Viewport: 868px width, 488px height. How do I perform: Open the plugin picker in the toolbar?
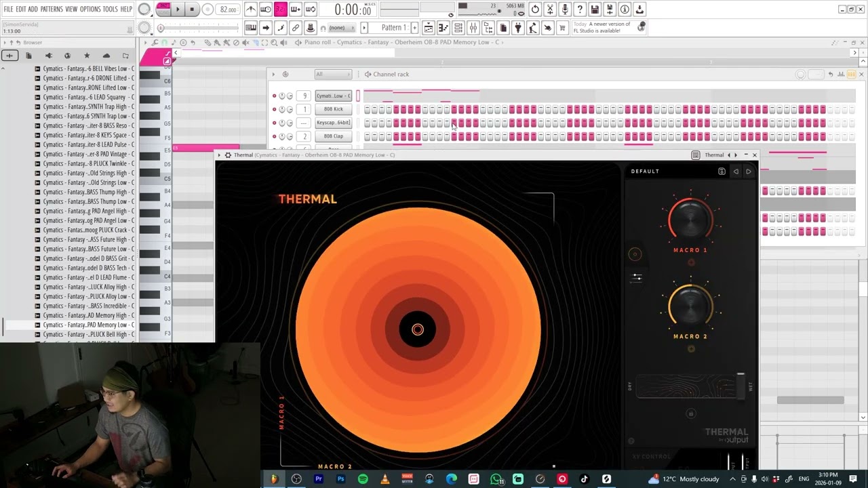tap(518, 28)
